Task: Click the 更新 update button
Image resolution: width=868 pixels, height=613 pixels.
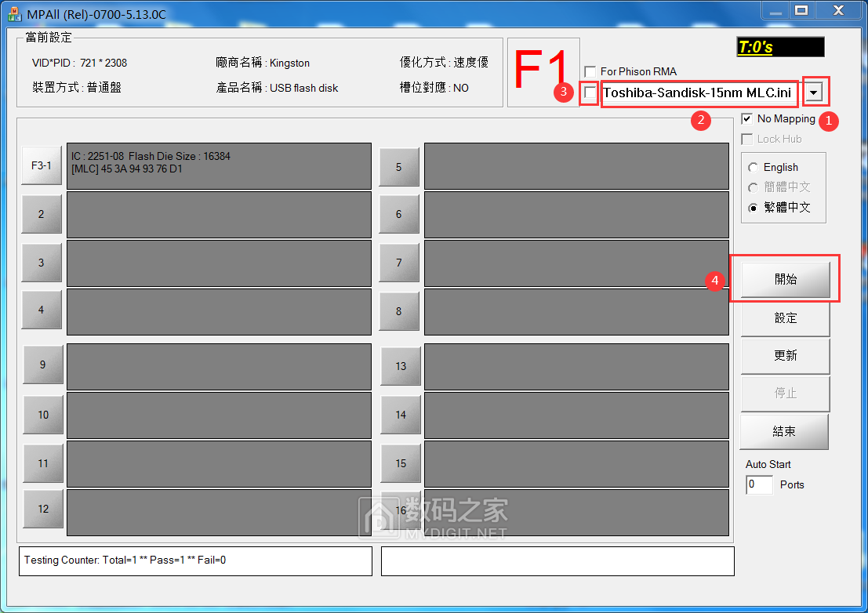Action: 786,356
